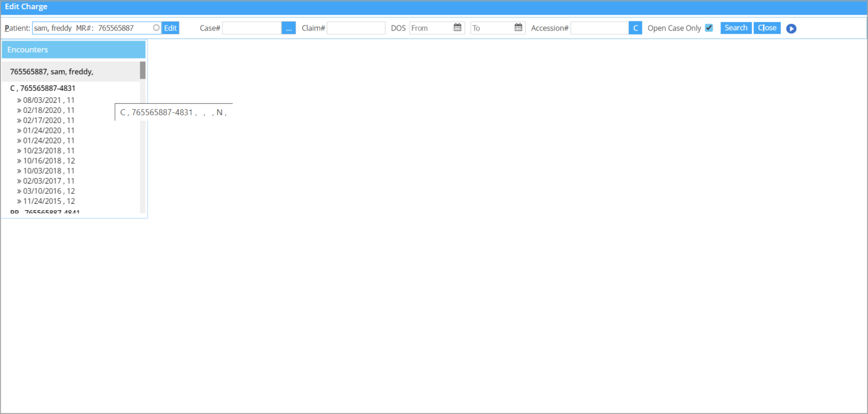Select the case C, 765565887-4831 node
Screen dimensions: 868x414
point(43,88)
